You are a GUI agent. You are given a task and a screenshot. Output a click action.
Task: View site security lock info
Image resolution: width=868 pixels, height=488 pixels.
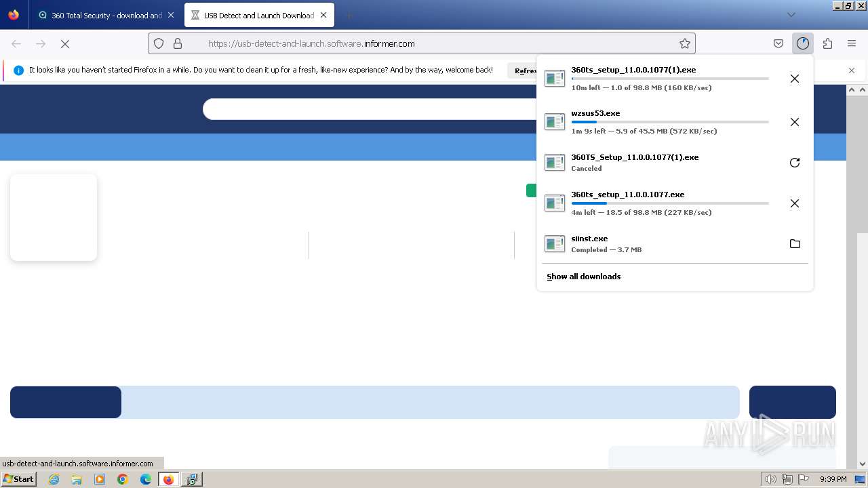(x=178, y=43)
